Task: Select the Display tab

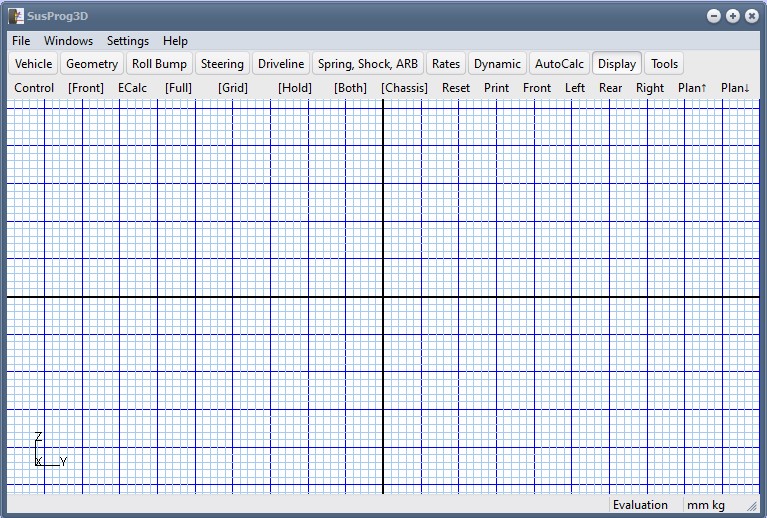Action: coord(617,64)
